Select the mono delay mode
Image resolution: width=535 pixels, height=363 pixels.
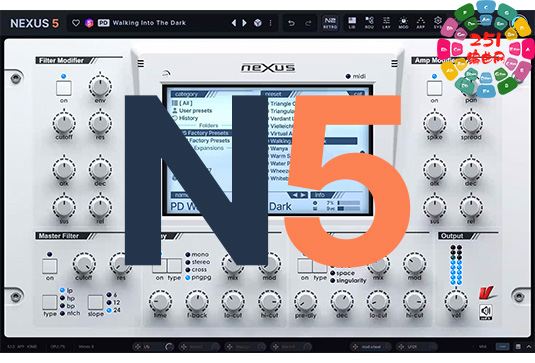(x=197, y=255)
